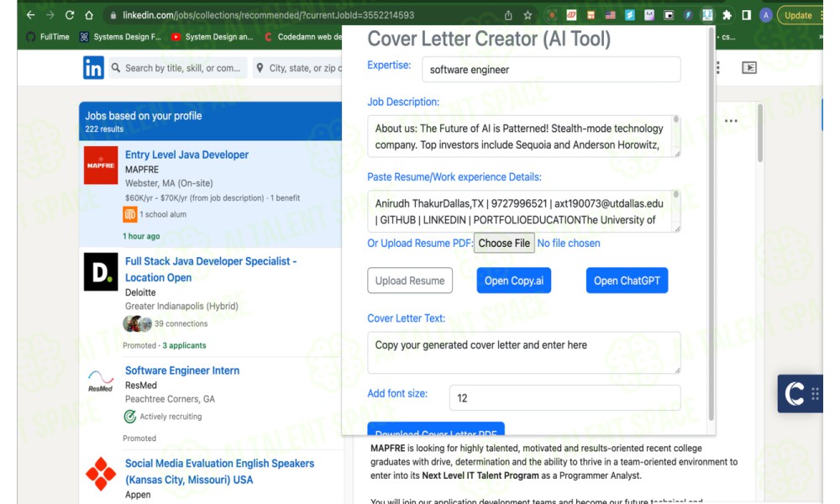Viewport: 840px width, 504px height.
Task: Open the puzzle-piece Extensions menu
Action: tap(727, 15)
